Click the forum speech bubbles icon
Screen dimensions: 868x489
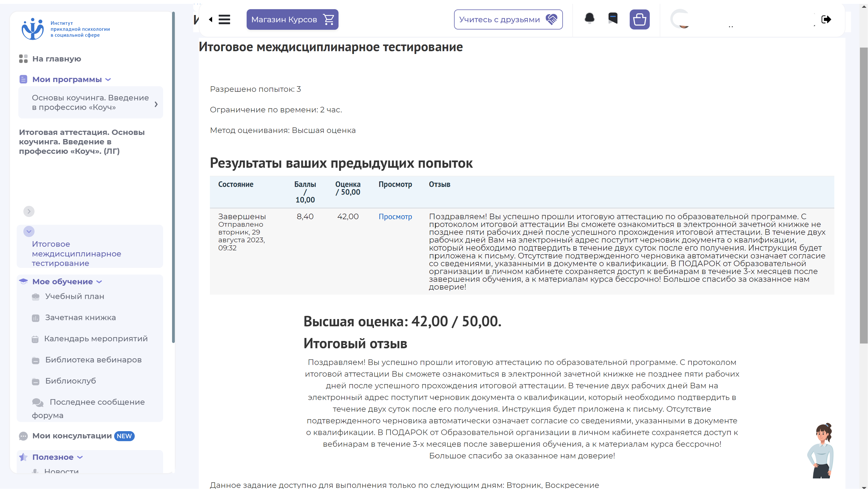38,402
